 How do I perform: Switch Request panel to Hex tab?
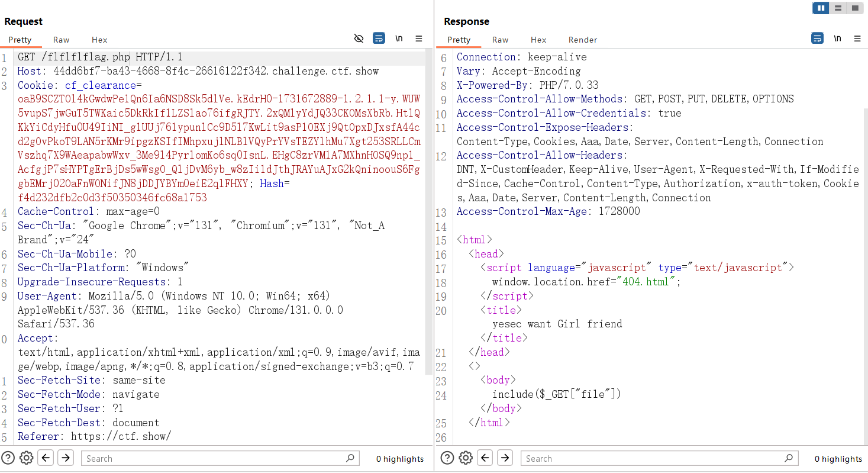click(99, 40)
